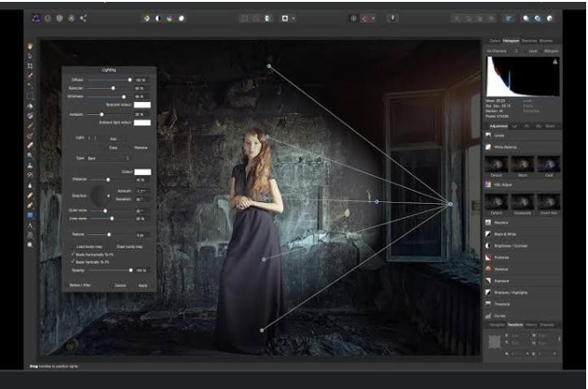588x389 pixels.
Task: Toggle Scale Vertically To Fit checkbox
Action: [74, 261]
